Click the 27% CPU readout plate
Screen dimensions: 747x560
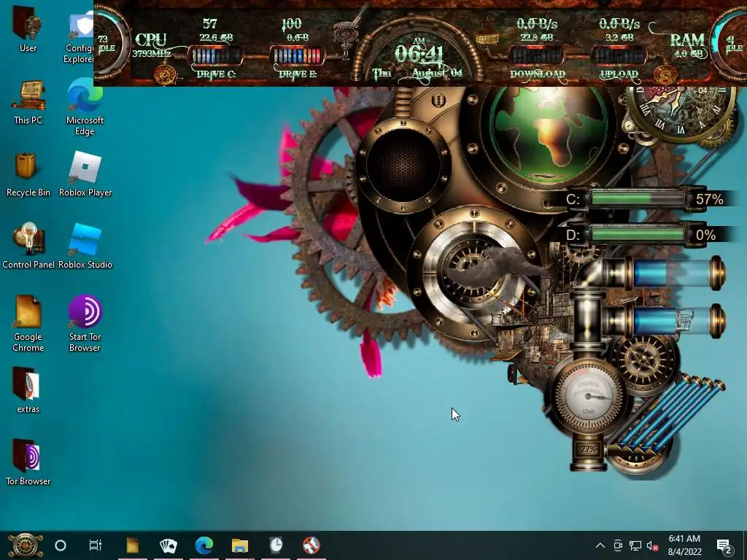[x=589, y=449]
